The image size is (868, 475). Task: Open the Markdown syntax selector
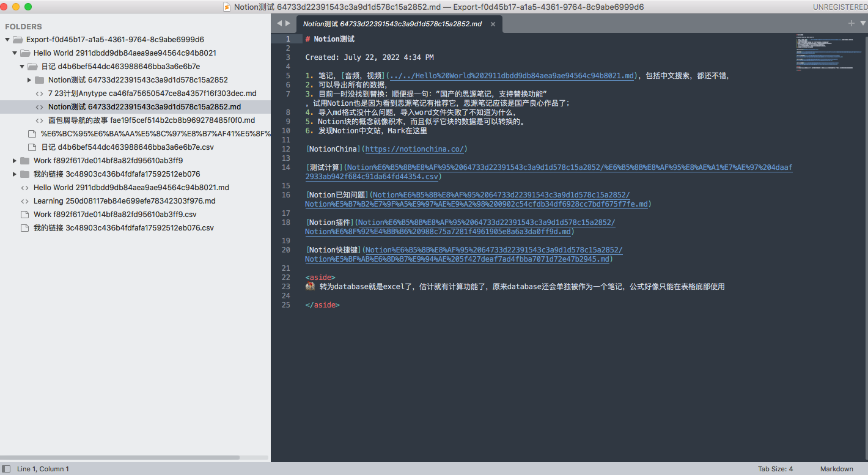point(836,469)
